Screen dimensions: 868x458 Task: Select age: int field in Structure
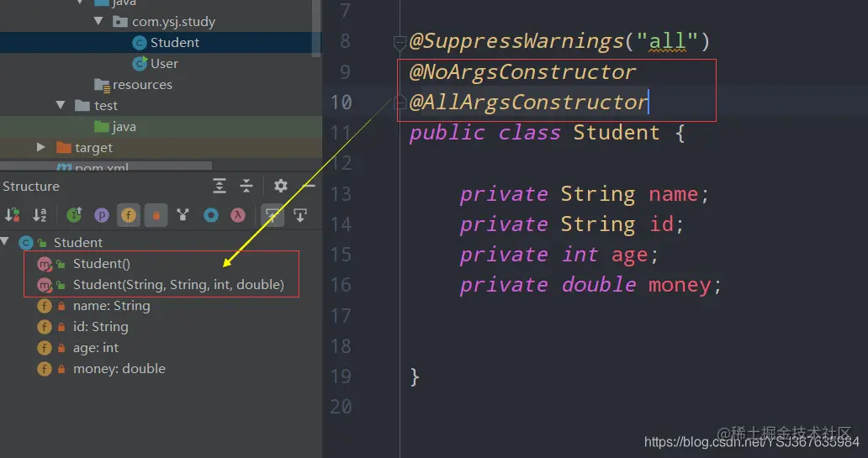96,347
